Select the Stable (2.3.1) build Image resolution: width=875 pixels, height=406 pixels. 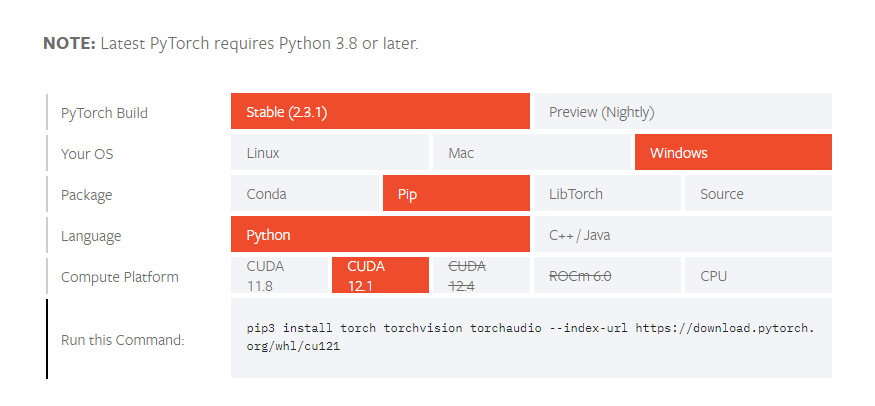(x=380, y=112)
